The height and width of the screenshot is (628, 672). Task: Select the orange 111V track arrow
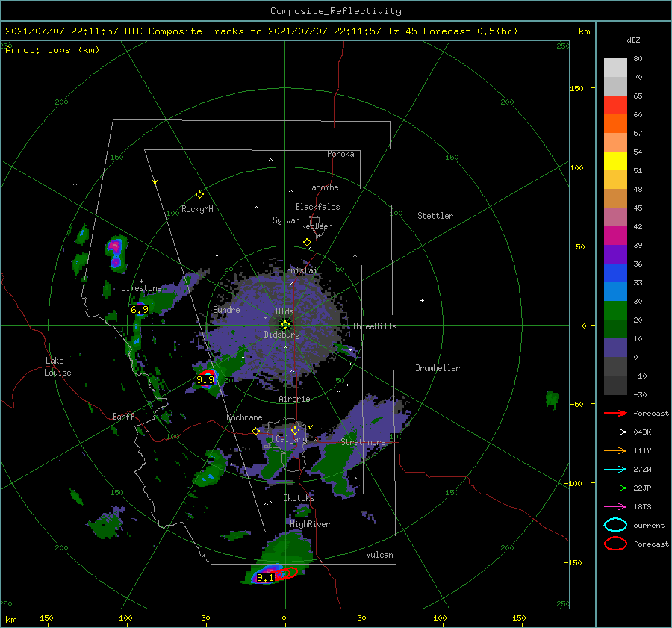[615, 450]
